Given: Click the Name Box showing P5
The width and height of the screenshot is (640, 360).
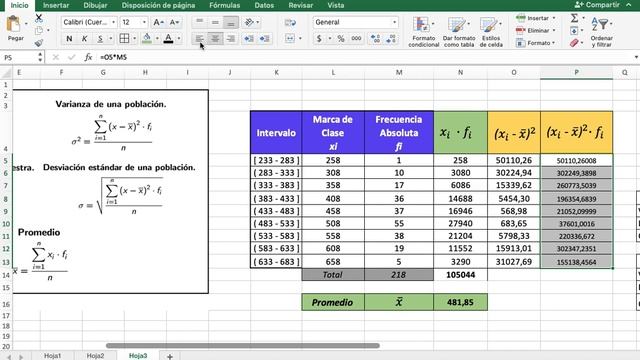Looking at the screenshot, I should coord(20,58).
